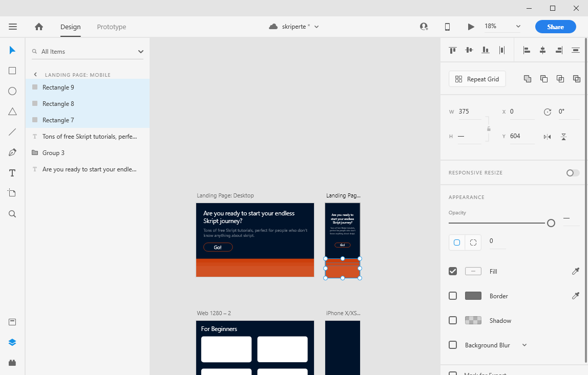Viewport: 588px width, 375px height.
Task: Open the Fill color swatch
Action: tap(473, 271)
